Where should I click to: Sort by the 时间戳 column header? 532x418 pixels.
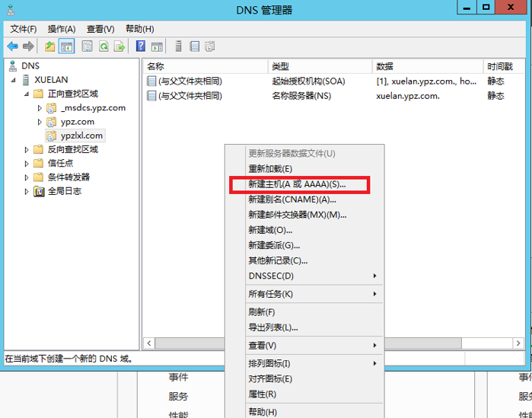coord(504,66)
